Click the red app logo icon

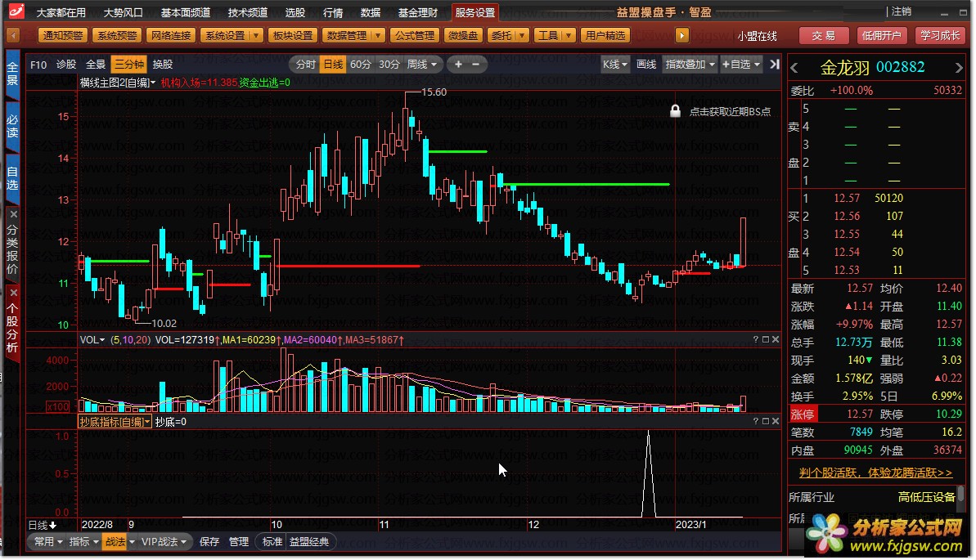pos(16,11)
